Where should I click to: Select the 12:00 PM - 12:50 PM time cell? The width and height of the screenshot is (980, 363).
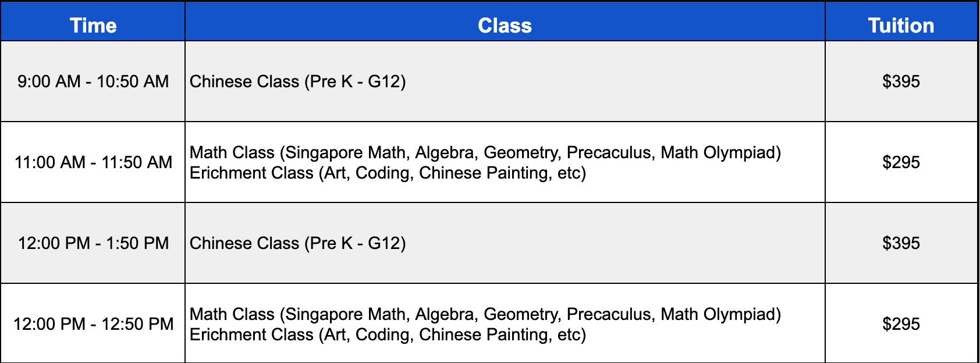coord(93,324)
